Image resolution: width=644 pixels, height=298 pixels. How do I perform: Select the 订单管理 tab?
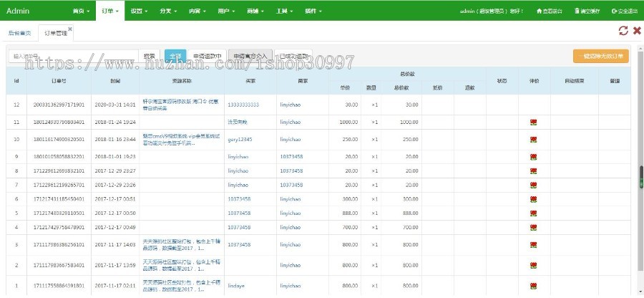point(56,33)
